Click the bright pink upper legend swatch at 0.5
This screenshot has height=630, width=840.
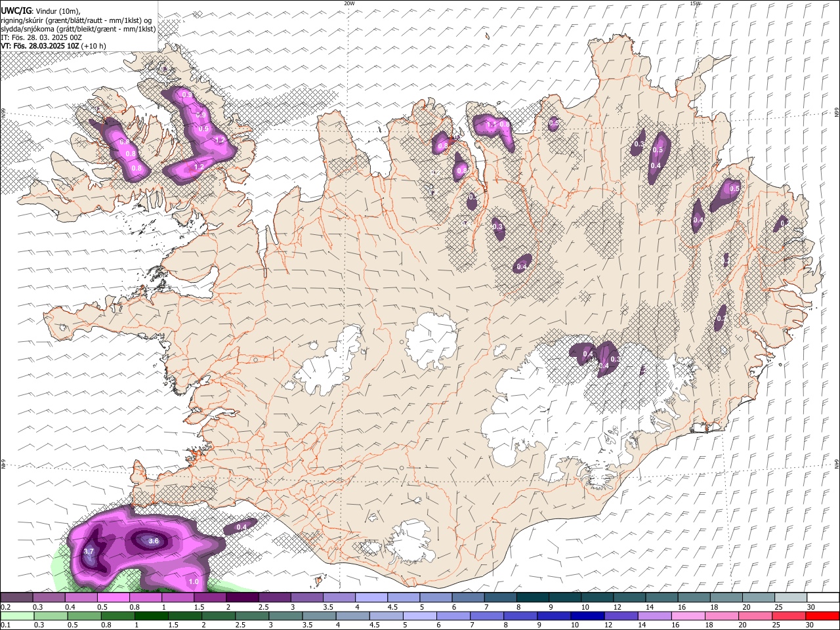coord(113,597)
